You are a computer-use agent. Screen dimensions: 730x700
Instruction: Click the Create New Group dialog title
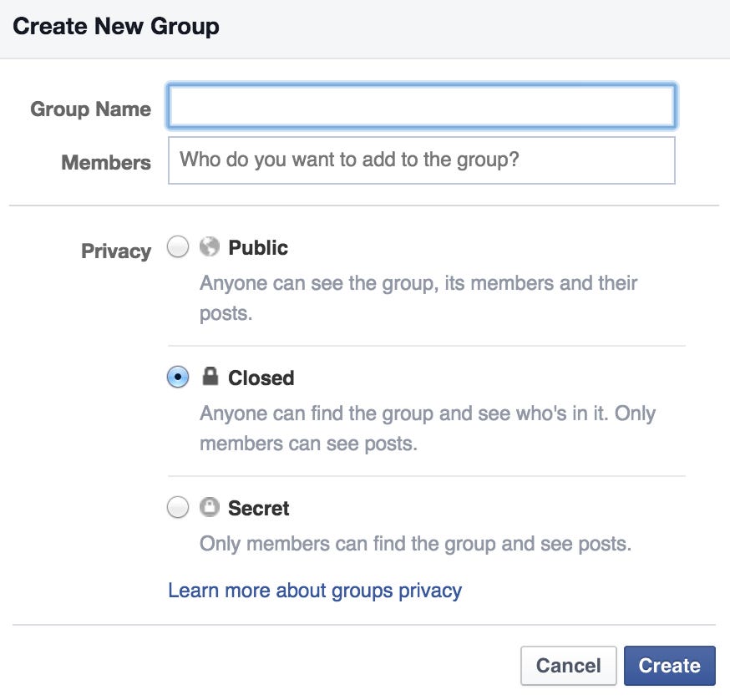pyautogui.click(x=116, y=26)
